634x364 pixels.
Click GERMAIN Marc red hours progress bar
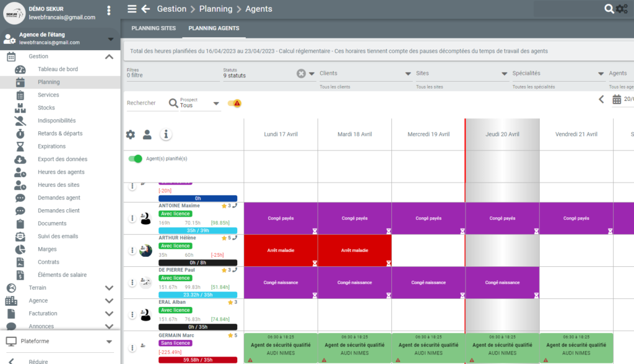(198, 359)
